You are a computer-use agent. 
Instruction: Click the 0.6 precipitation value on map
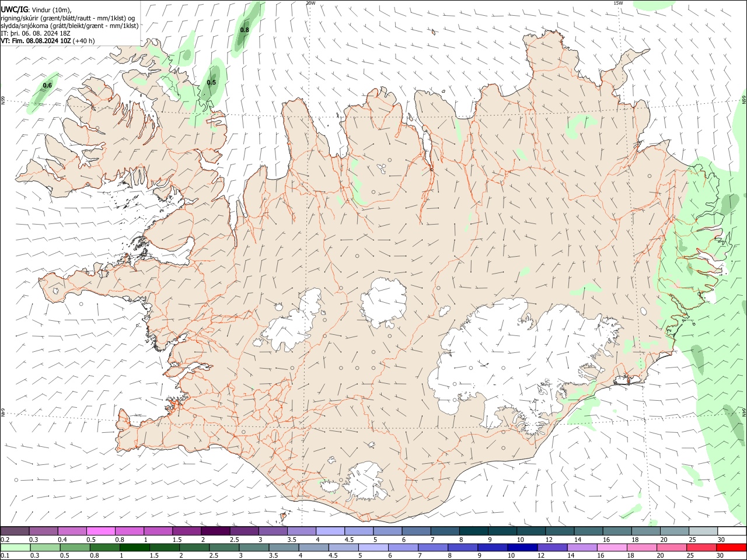pyautogui.click(x=47, y=85)
